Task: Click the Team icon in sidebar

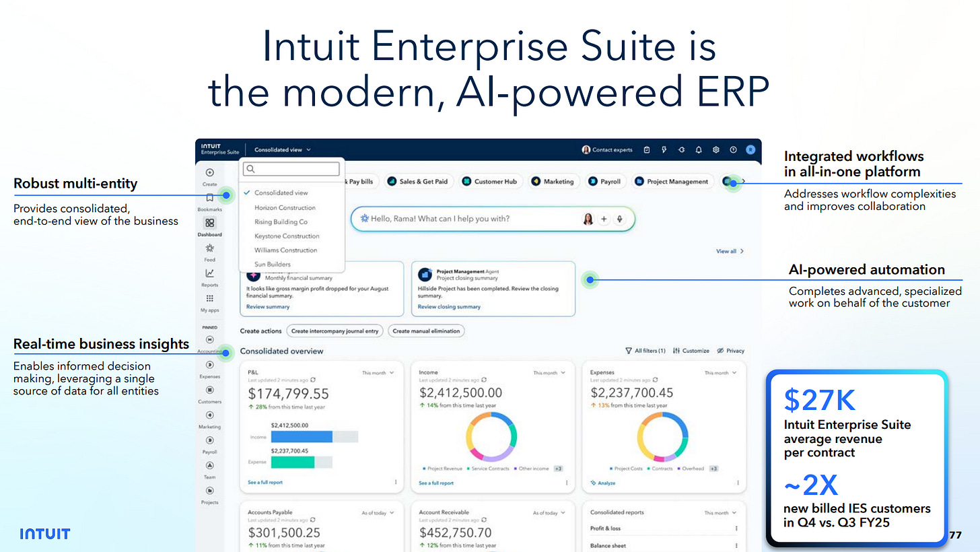Action: coord(210,465)
